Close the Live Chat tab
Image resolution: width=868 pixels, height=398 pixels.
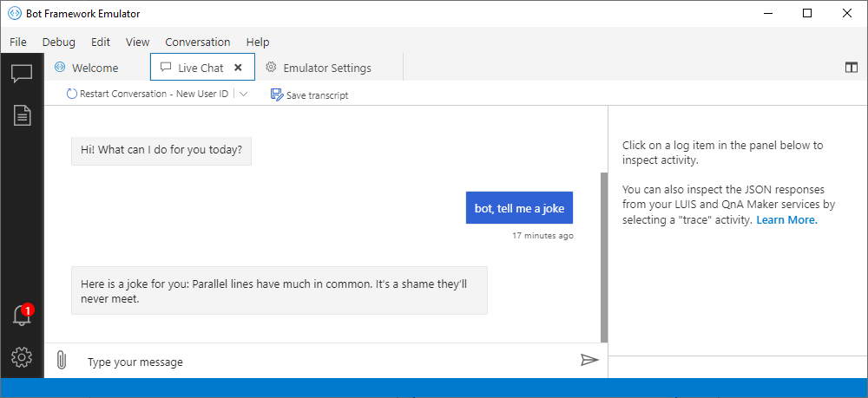238,68
